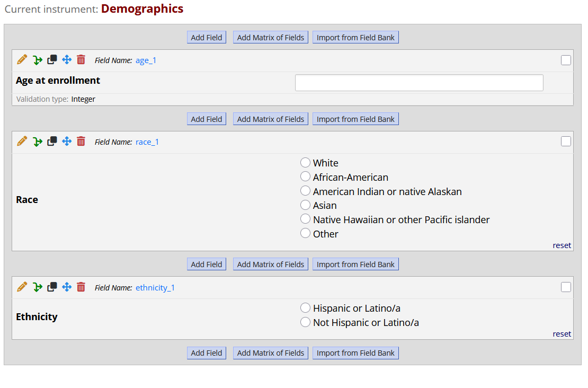Click Import from Field Bank below Ethnicity

click(x=355, y=352)
